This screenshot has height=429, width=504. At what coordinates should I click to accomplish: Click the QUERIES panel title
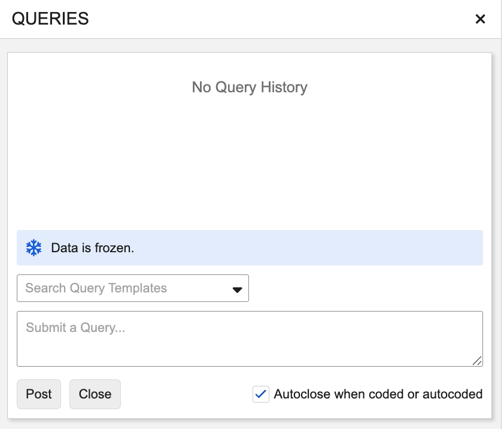pos(50,19)
